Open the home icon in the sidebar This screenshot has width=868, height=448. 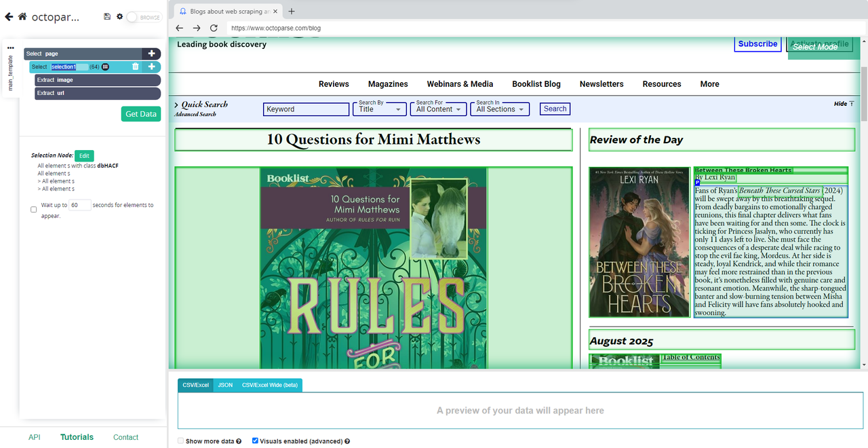[x=23, y=17]
